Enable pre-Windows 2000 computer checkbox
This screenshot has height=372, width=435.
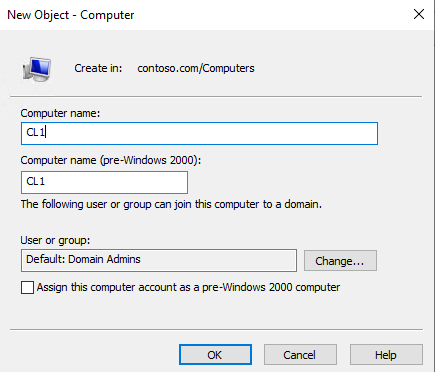tap(27, 287)
